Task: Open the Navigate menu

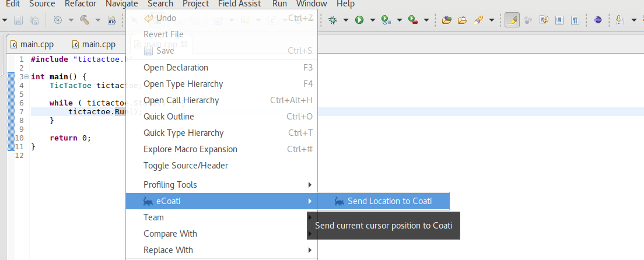Action: (x=121, y=4)
